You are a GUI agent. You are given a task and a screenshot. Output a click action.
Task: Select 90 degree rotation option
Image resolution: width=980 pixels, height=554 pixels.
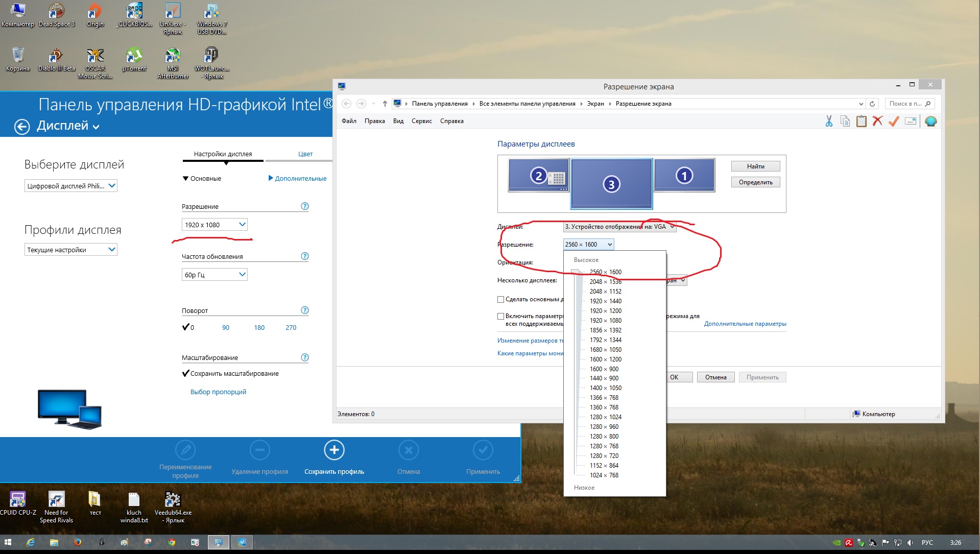226,328
